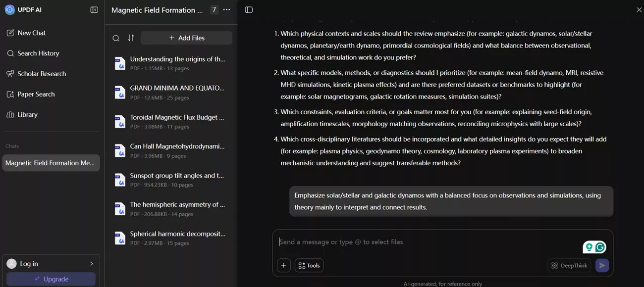Image resolution: width=644 pixels, height=287 pixels.
Task: Collapse the left sidebar panel icon
Action: (94, 10)
